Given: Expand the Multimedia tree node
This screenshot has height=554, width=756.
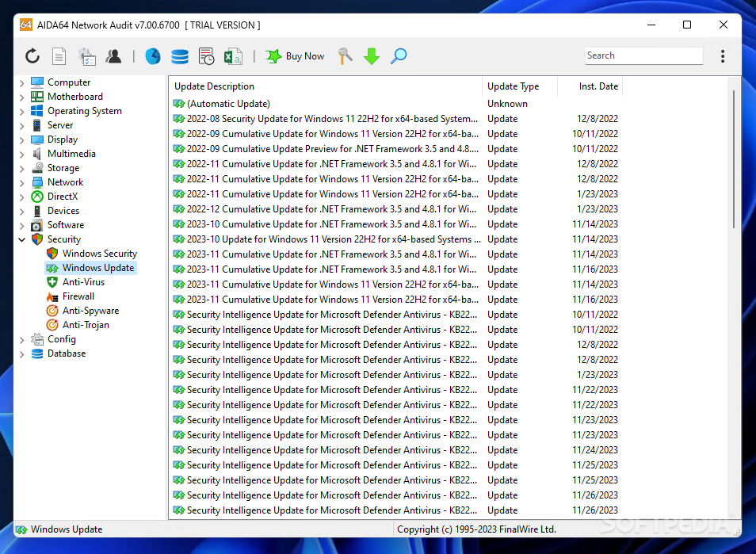Looking at the screenshot, I should (21, 155).
